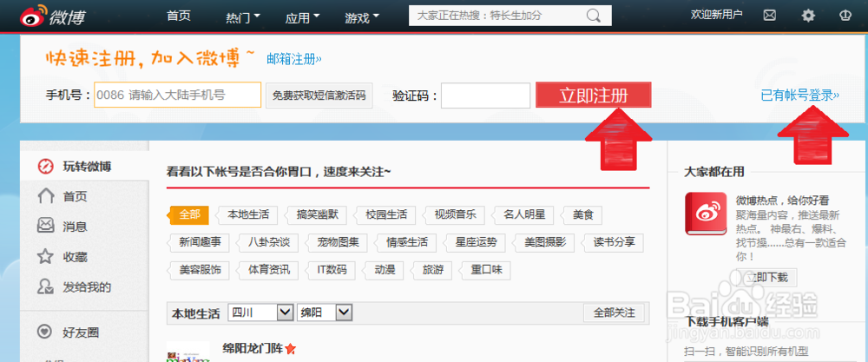This screenshot has height=362, width=868.
Task: Open the 绵阳龙门阵 account name
Action: [253, 349]
